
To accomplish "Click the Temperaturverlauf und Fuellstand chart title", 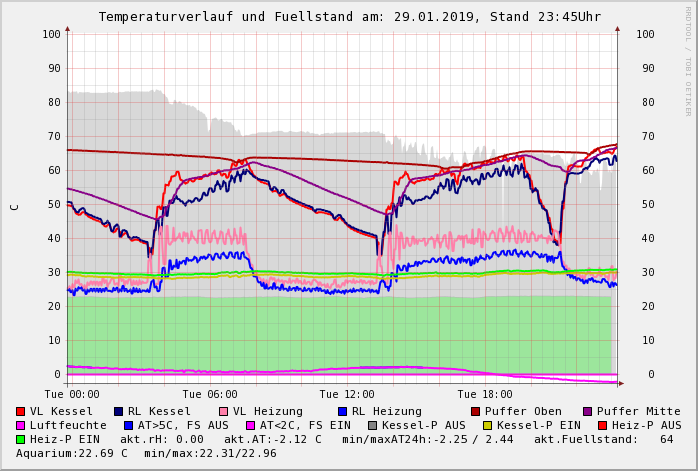I will [x=350, y=17].
